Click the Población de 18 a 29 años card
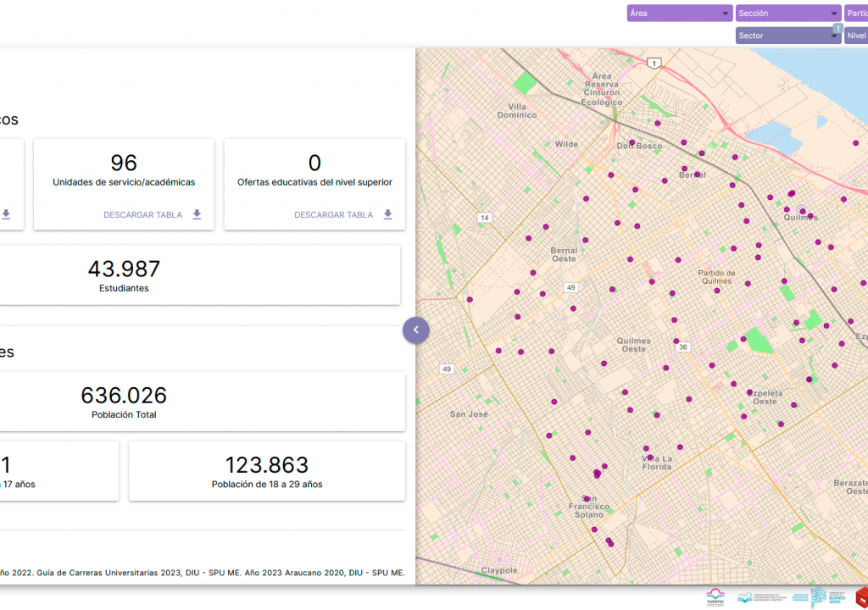The height and width of the screenshot is (610, 868). pyautogui.click(x=266, y=471)
